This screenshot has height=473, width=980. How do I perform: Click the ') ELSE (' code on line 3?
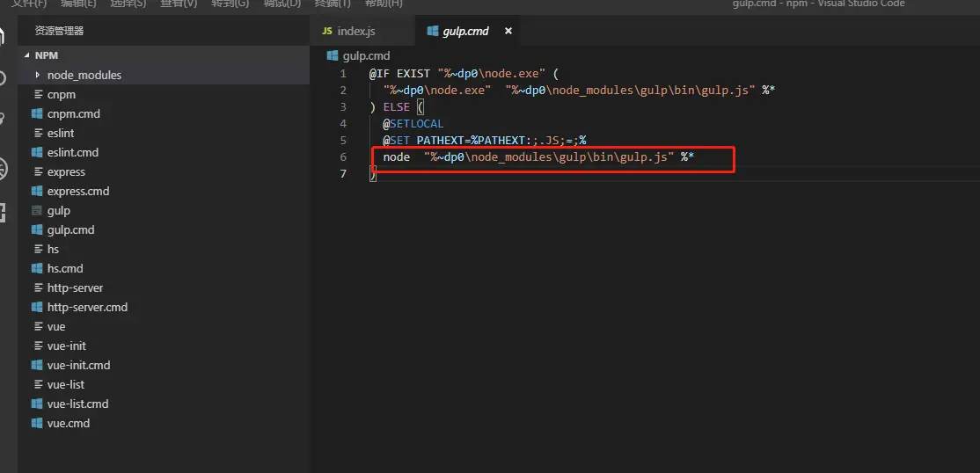(x=396, y=107)
